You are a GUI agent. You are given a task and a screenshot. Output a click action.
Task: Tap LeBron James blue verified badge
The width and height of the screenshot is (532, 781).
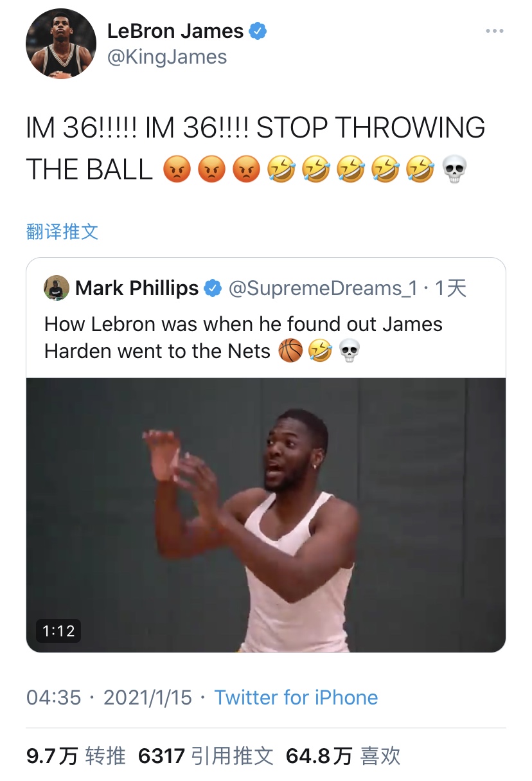click(258, 31)
